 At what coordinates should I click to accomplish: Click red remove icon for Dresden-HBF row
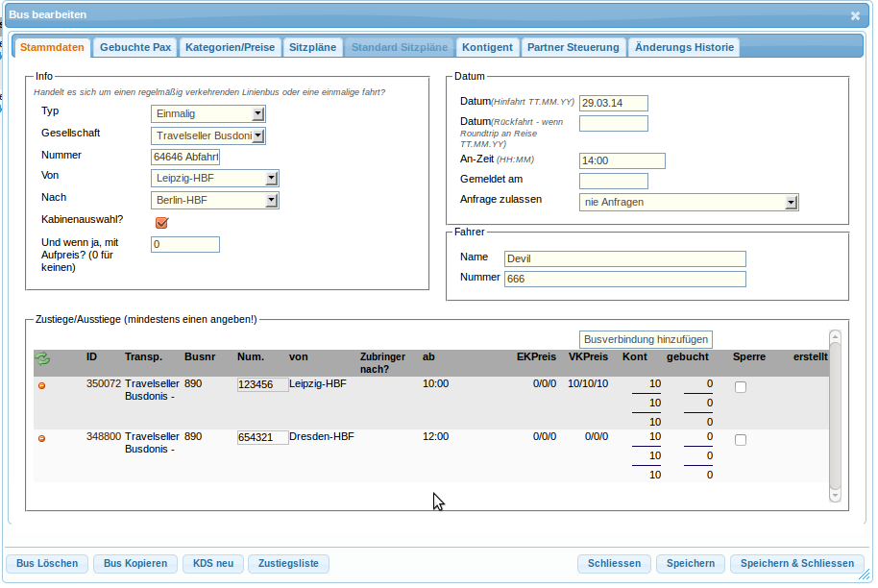[x=41, y=439]
